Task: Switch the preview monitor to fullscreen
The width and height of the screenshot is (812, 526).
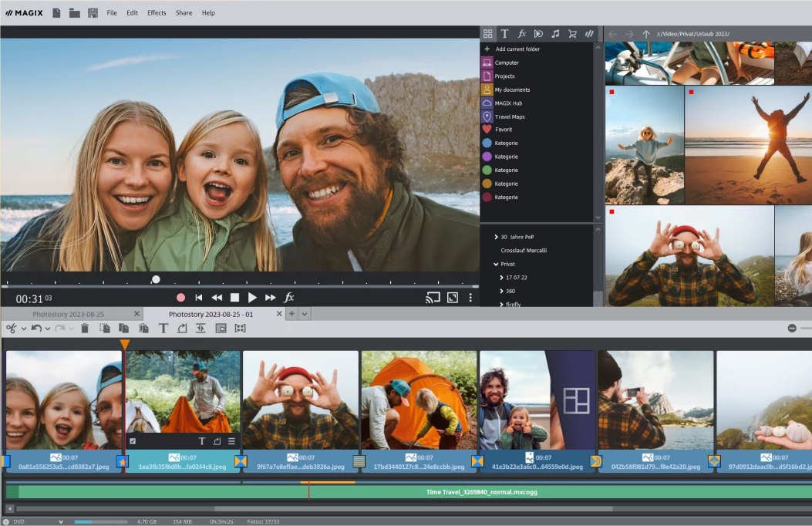Action: 452,298
